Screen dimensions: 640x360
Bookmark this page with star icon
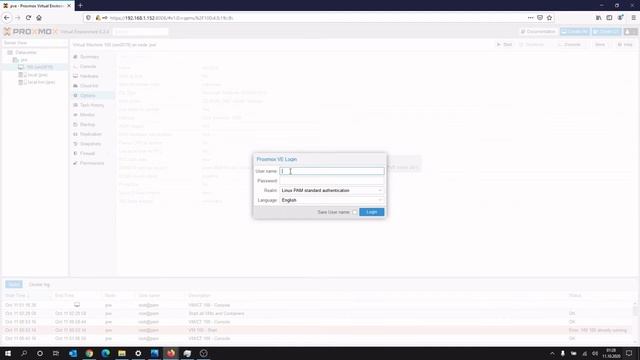549,18
